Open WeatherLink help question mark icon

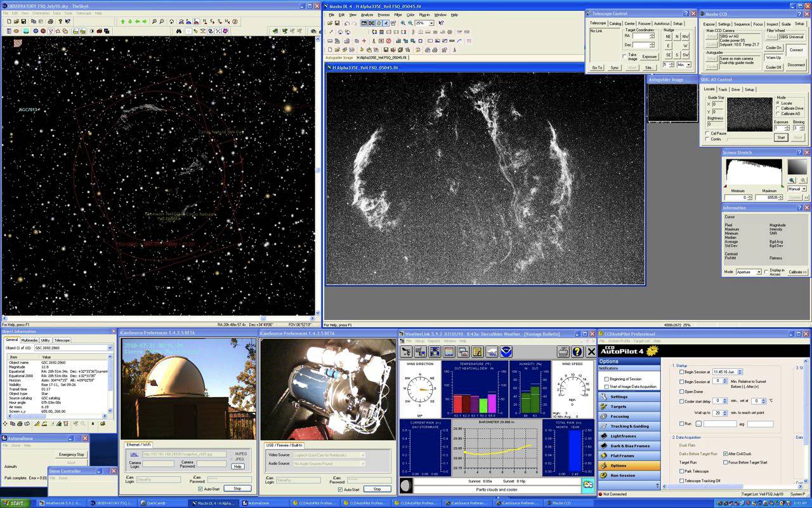coord(577,352)
